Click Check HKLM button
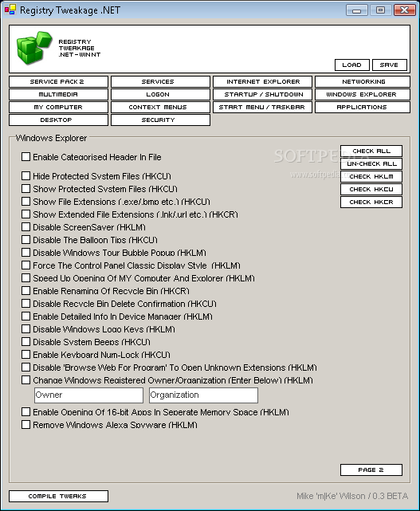Screen dimensions: 420x511 pyautogui.click(x=371, y=176)
